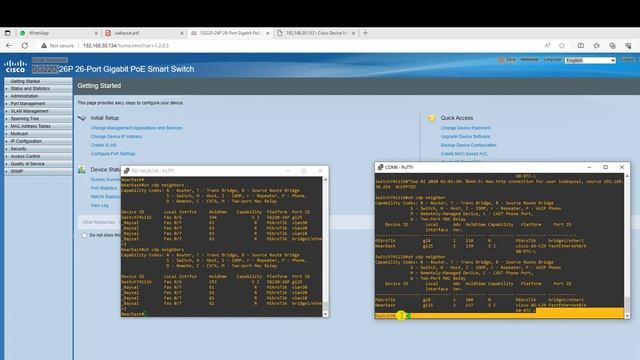Viewport: 640px width, 360px height.
Task: Click the Initial Setup wrench icon
Action: pos(82,118)
